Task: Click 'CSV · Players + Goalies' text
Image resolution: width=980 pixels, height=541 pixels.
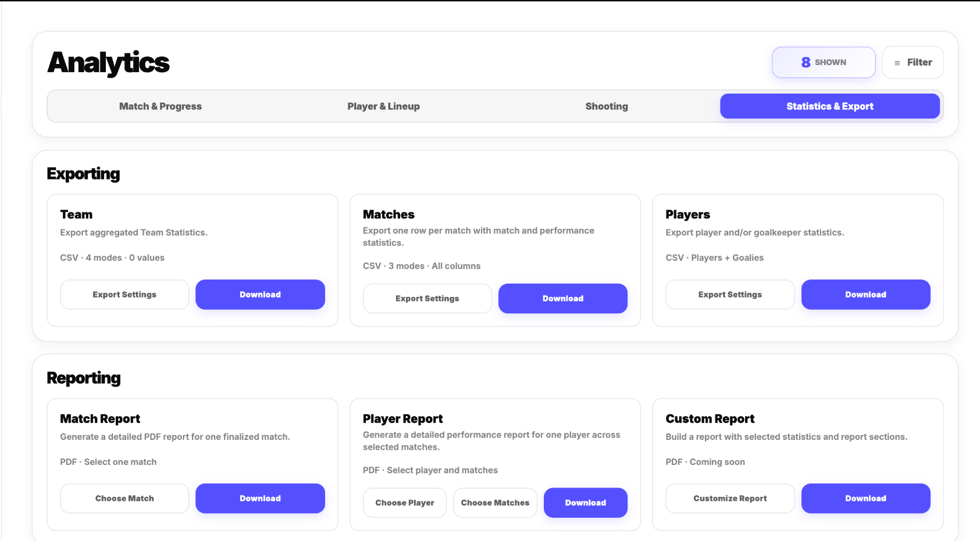Action: 714,258
